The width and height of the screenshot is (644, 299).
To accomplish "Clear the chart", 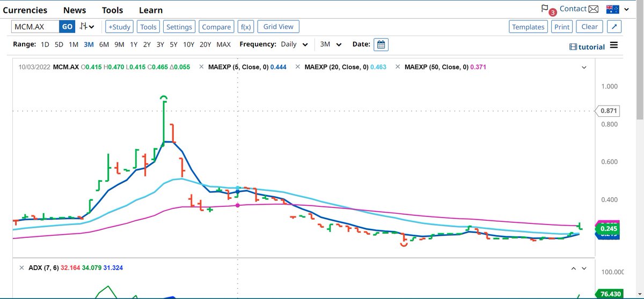I will [x=589, y=27].
